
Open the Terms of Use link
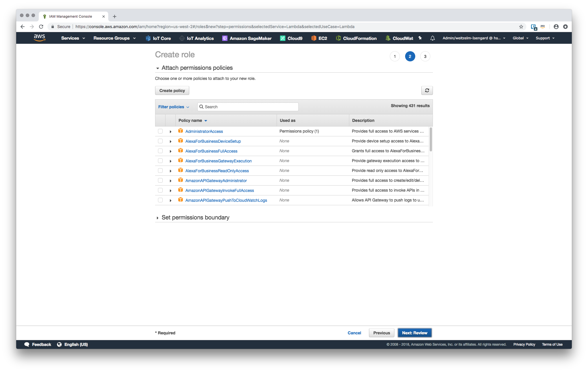pos(552,344)
